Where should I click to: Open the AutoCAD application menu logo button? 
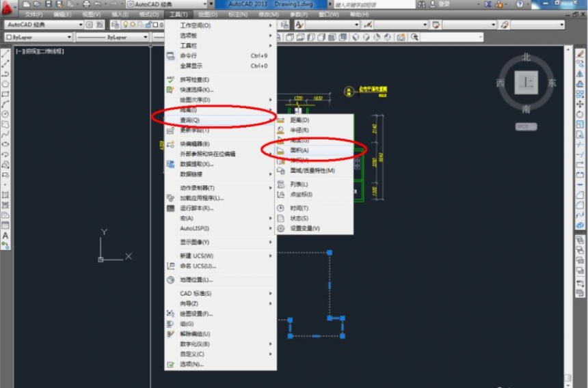pyautogui.click(x=8, y=7)
